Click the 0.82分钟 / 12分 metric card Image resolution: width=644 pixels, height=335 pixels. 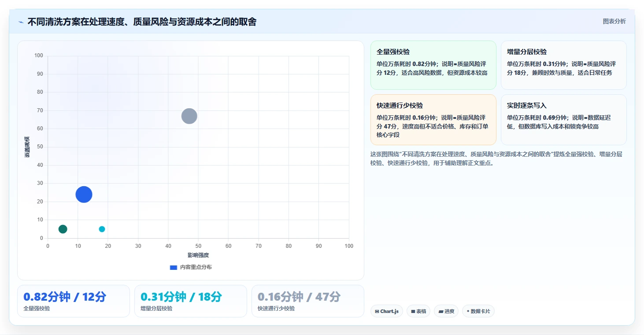click(74, 301)
